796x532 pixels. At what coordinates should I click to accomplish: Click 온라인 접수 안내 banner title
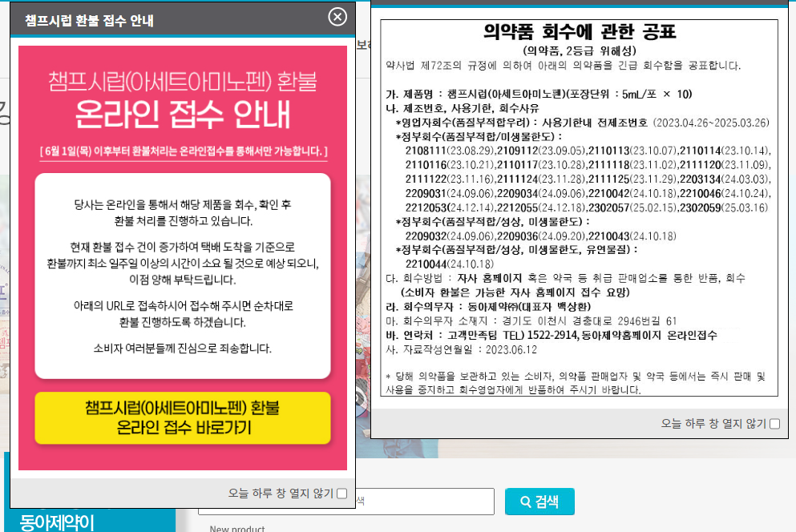click(x=183, y=115)
